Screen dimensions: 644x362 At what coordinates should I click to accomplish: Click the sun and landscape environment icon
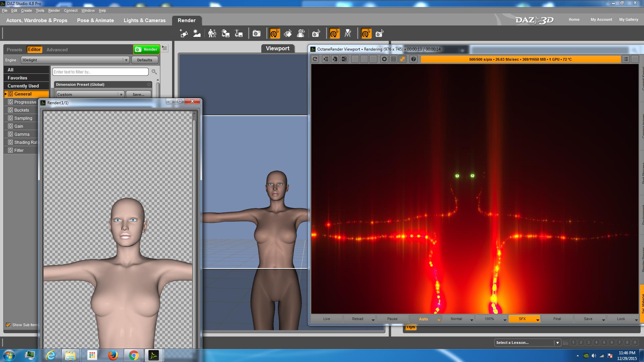(x=197, y=34)
